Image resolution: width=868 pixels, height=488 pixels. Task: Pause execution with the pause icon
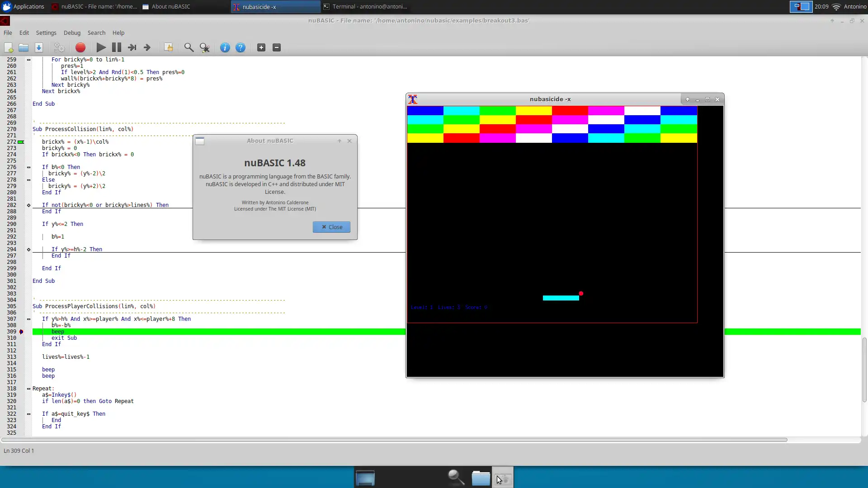click(116, 47)
